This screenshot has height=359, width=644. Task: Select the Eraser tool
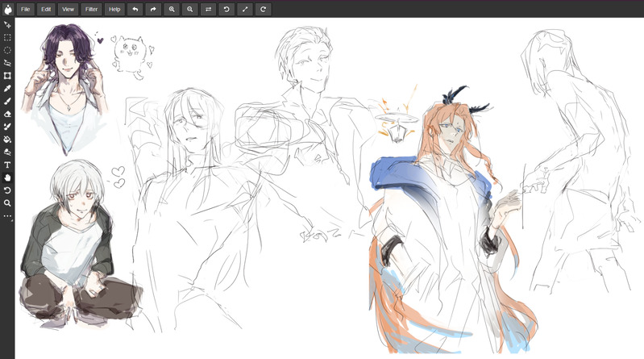7,114
